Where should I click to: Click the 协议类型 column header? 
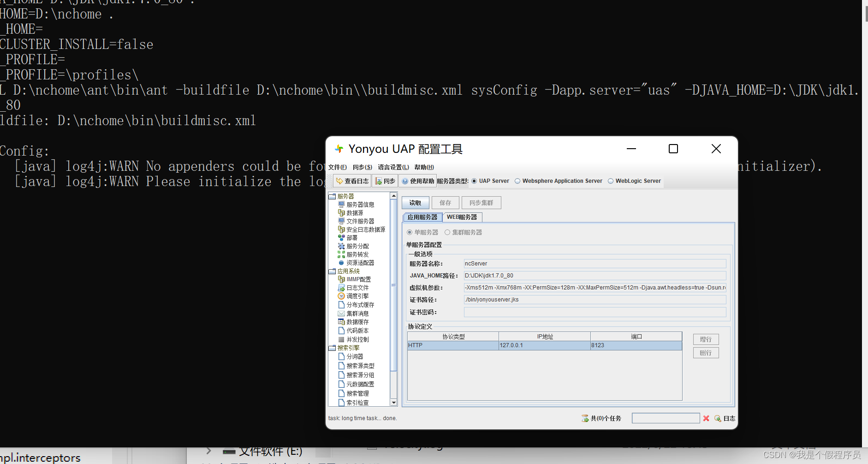pyautogui.click(x=453, y=337)
